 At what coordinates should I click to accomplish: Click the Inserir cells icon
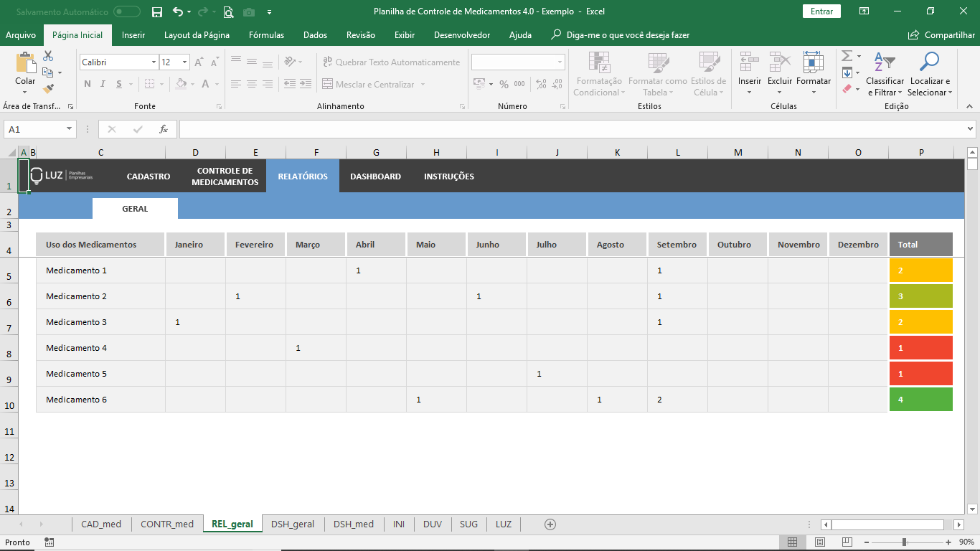[750, 63]
